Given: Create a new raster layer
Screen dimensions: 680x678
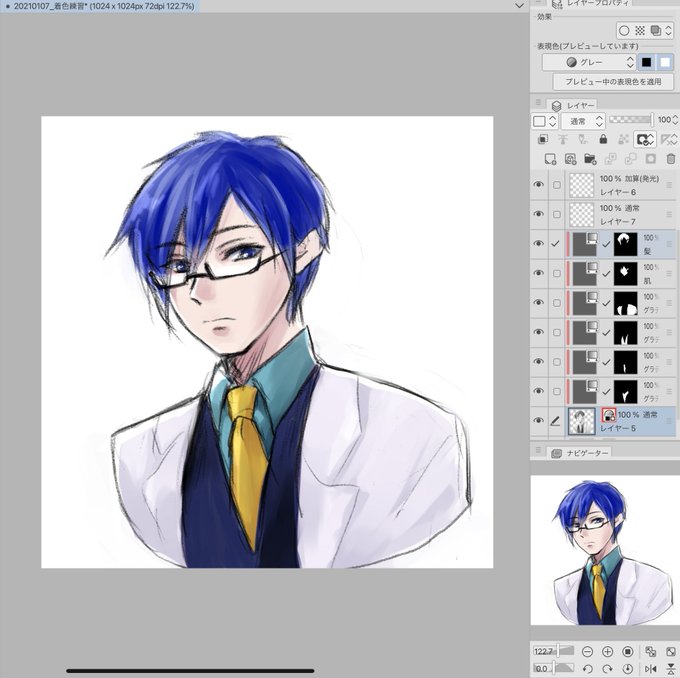Looking at the screenshot, I should click(550, 159).
